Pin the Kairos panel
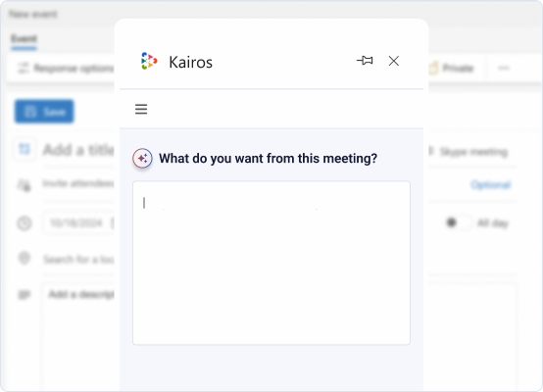Image resolution: width=543 pixels, height=392 pixels. (365, 61)
